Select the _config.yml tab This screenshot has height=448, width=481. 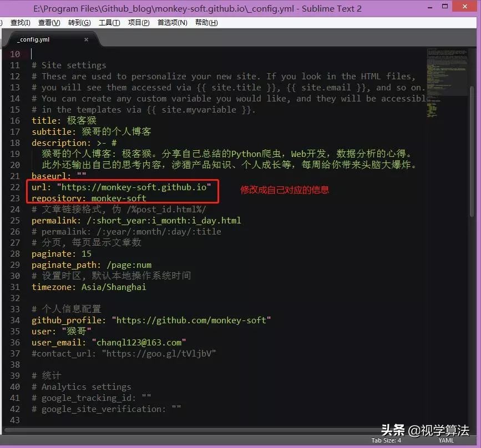(33, 39)
